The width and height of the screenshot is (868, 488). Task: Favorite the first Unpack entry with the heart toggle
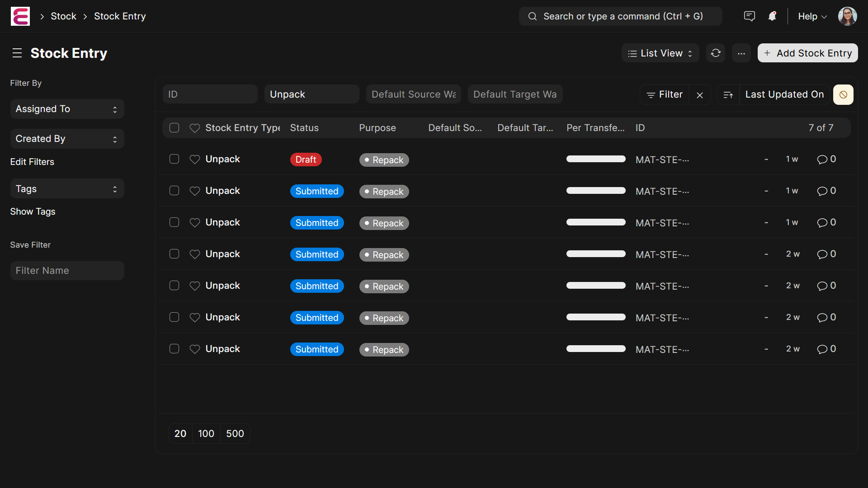coord(194,159)
